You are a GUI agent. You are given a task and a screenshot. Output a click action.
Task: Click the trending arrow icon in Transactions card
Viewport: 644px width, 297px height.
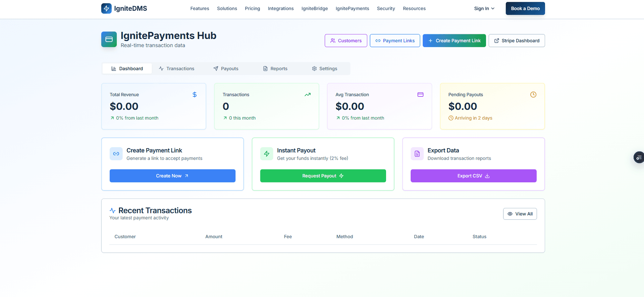point(308,95)
